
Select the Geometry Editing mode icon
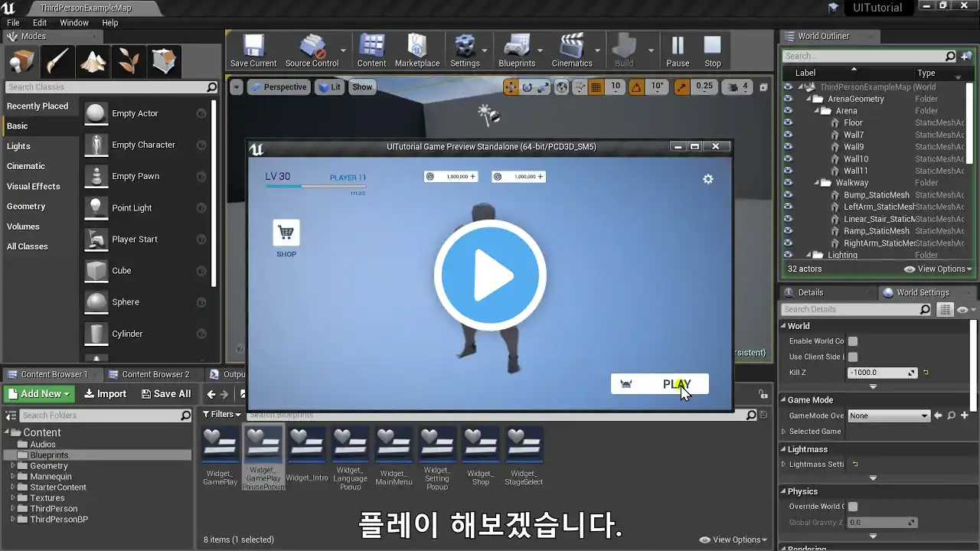[x=164, y=62]
